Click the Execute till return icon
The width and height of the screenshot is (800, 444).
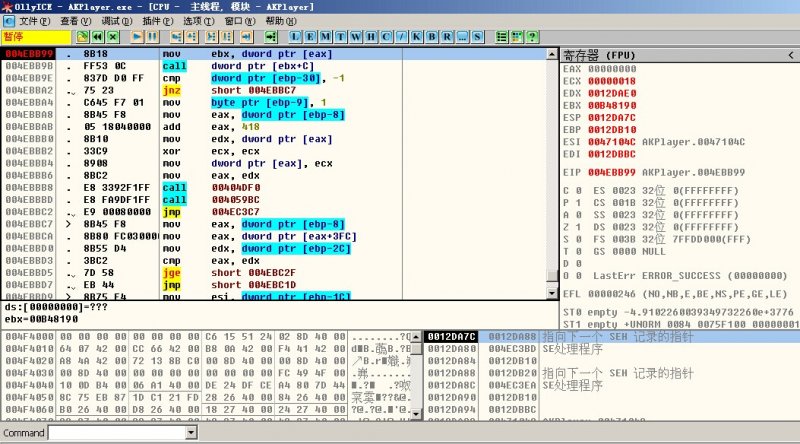(x=246, y=37)
